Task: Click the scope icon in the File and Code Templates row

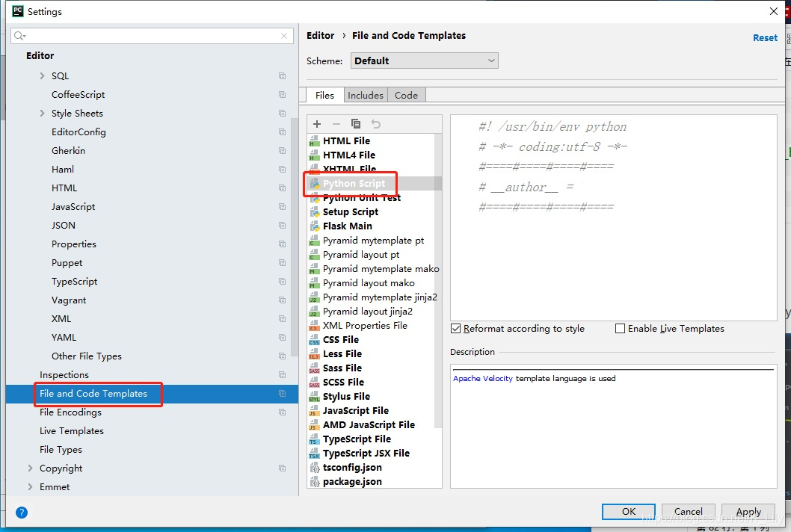Action: click(x=282, y=393)
